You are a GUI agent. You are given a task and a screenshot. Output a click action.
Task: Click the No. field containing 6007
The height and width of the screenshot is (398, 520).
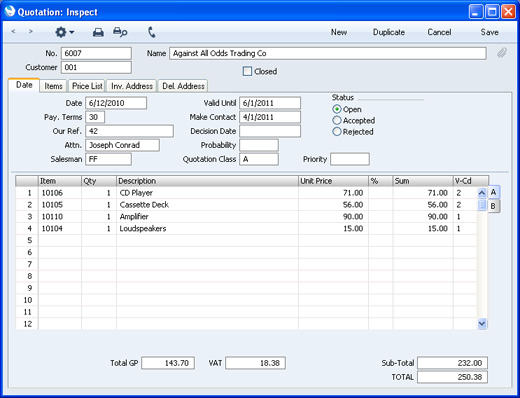96,53
